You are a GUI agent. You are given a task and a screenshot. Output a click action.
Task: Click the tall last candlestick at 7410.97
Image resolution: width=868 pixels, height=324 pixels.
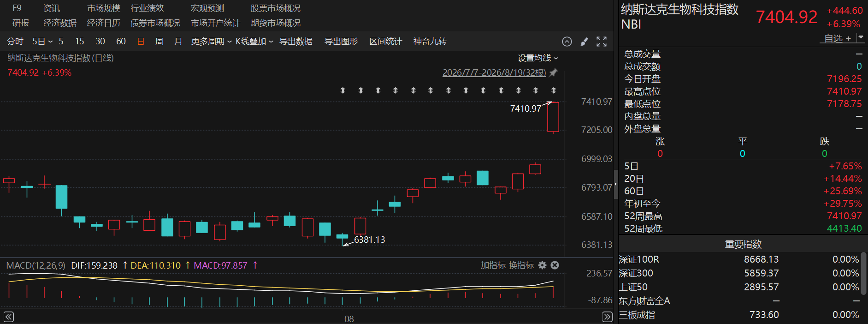[553, 117]
